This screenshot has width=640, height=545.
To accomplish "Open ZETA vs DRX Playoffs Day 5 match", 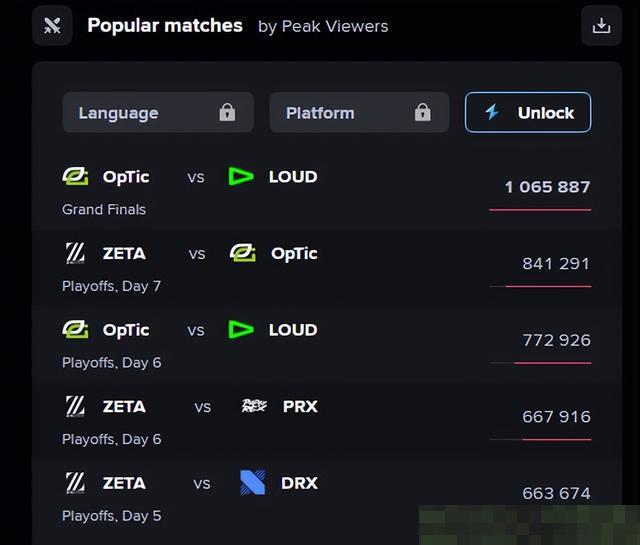I will (x=327, y=498).
